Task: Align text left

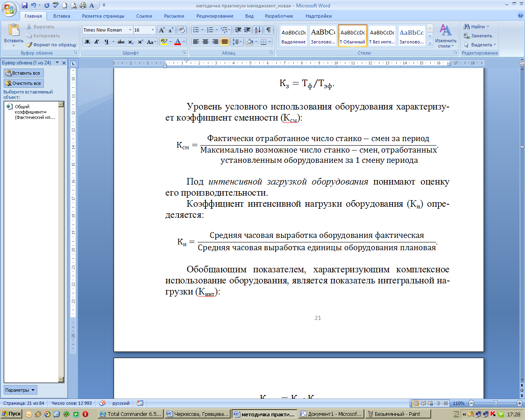Action: 196,42
